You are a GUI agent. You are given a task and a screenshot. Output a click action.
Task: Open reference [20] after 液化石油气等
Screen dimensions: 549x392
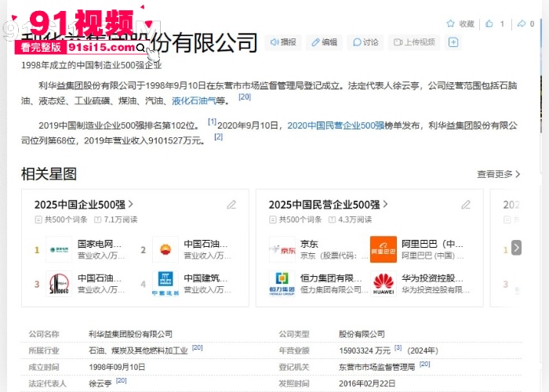point(245,97)
